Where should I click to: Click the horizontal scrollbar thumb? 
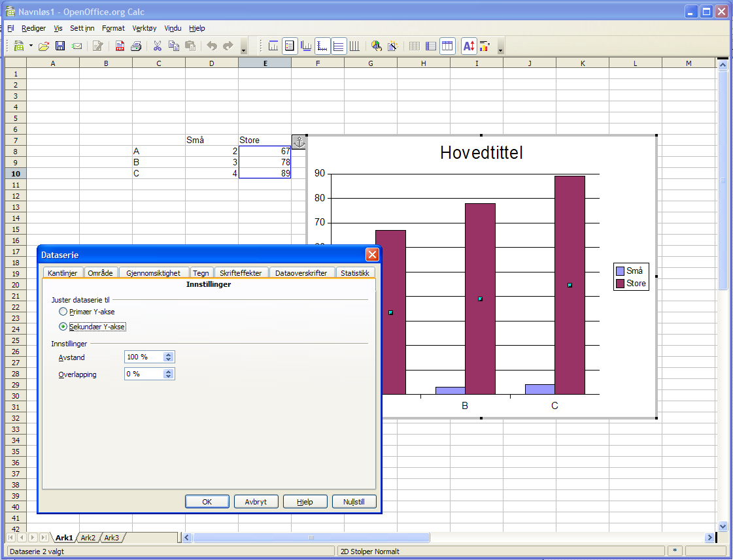coord(311,538)
